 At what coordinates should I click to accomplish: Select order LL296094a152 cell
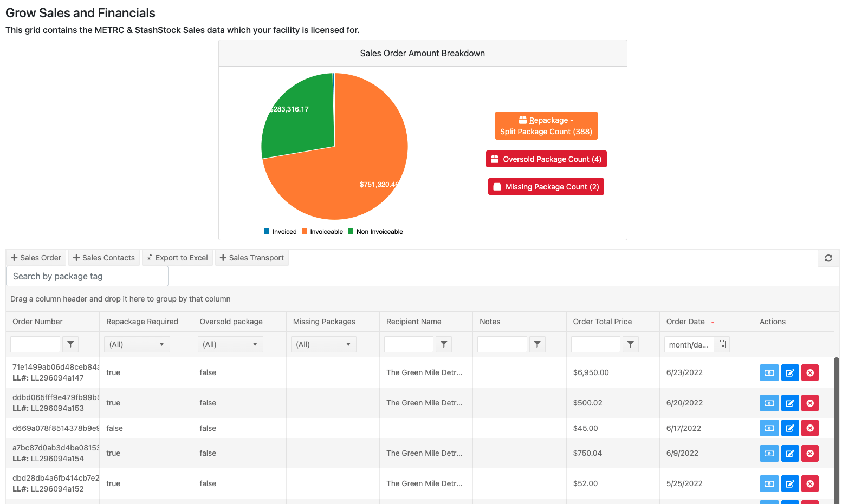(53, 483)
